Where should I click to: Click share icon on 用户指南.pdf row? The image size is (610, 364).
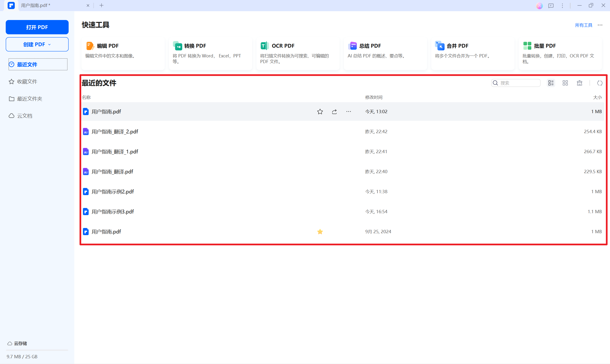[334, 112]
